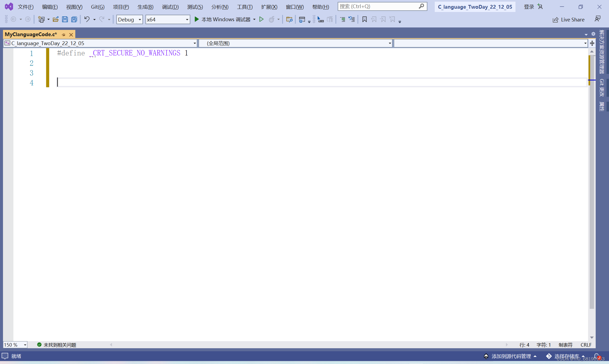Open the 帮助(H) menu

[x=321, y=7]
